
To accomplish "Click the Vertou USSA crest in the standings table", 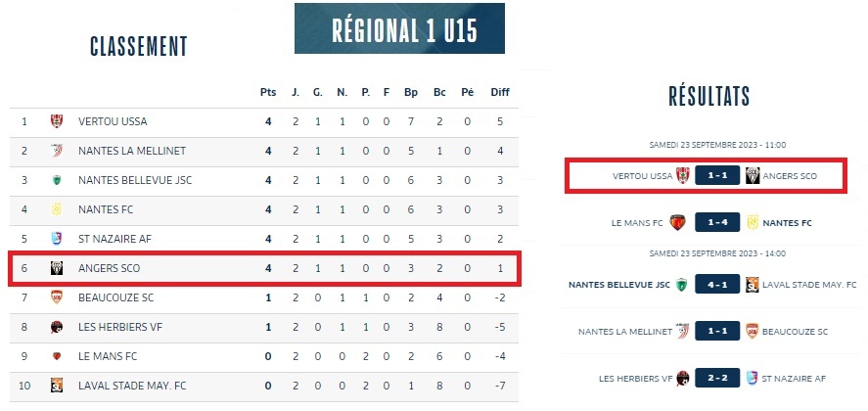I will [57, 122].
